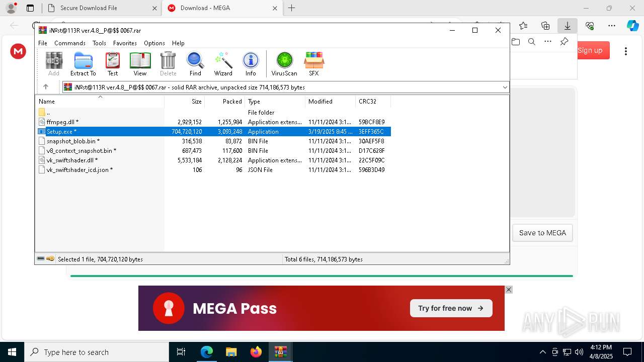Viewport: 644px width, 362px height.
Task: Start VirusScan on the archive
Action: click(284, 64)
